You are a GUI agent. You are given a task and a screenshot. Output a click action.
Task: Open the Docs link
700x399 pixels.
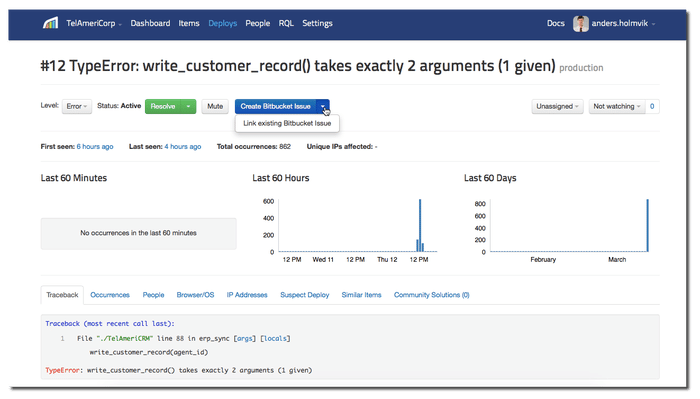556,23
